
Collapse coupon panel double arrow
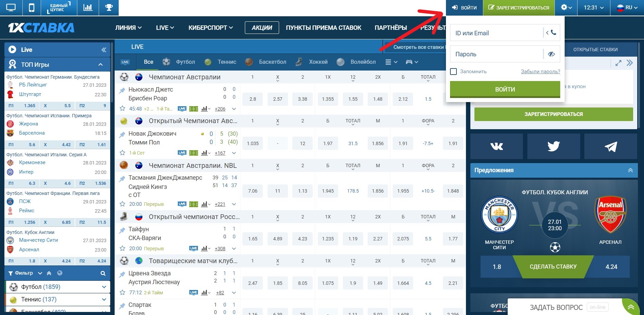click(x=630, y=63)
